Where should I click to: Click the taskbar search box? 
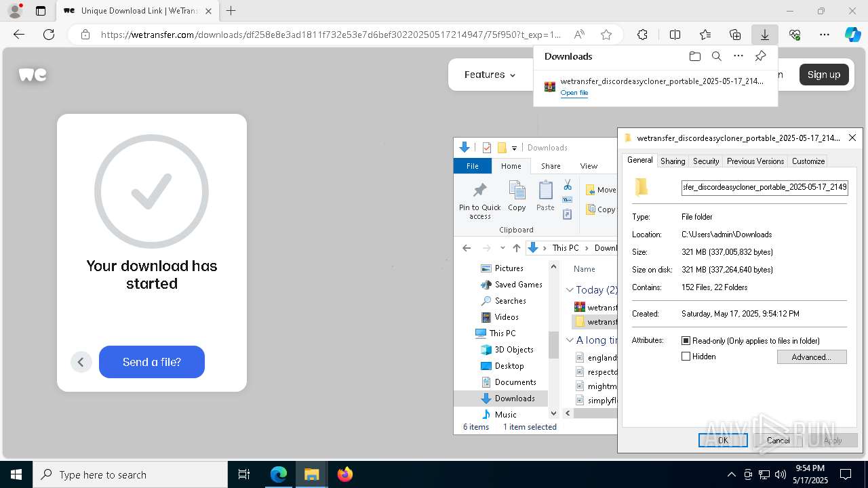130,474
